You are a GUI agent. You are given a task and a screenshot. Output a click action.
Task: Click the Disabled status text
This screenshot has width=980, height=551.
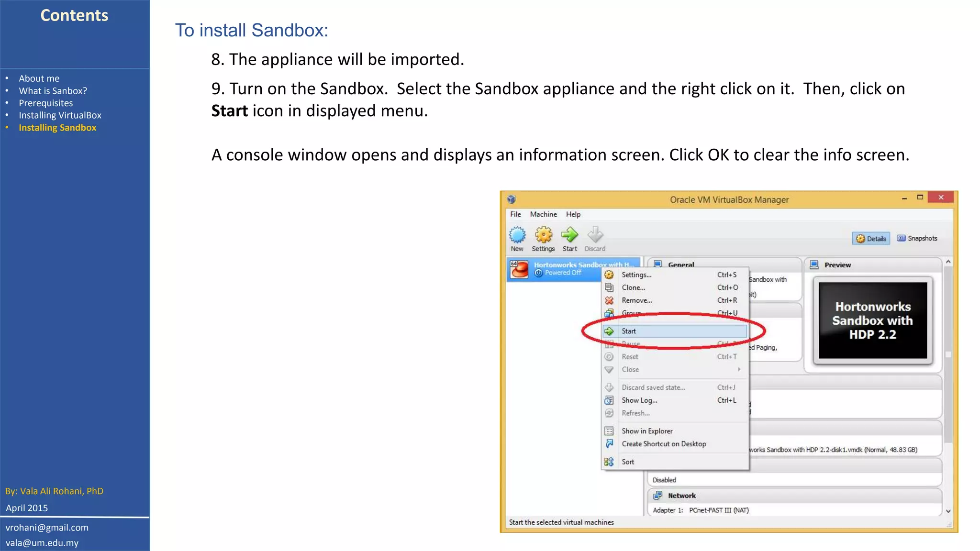tap(664, 480)
